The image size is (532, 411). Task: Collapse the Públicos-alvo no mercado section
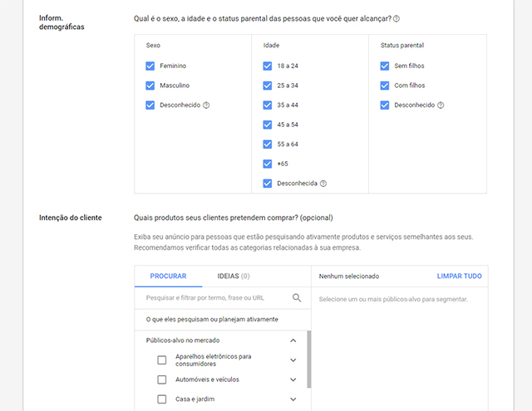(x=293, y=340)
